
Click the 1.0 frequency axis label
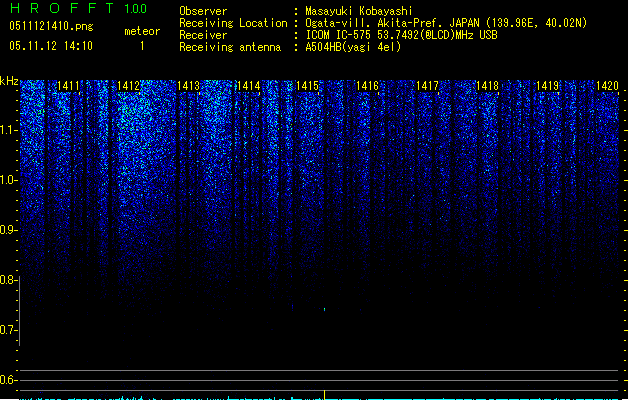pos(8,180)
